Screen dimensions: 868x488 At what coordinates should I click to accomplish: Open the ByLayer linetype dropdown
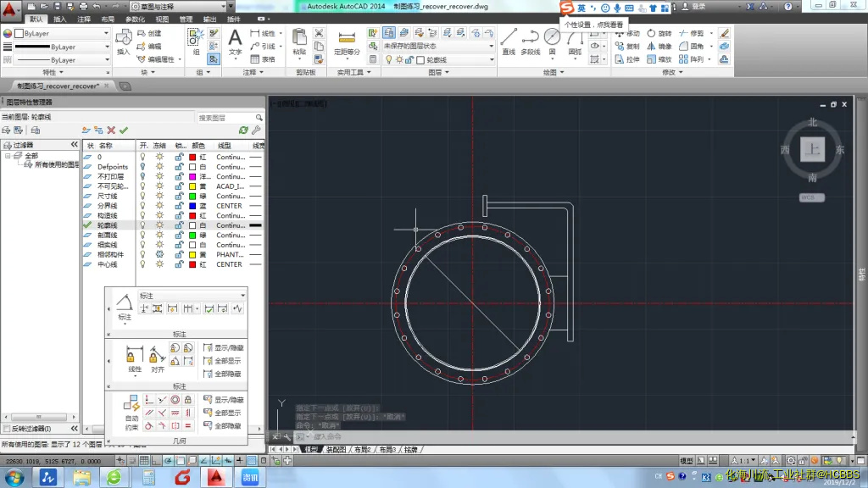tap(61, 60)
